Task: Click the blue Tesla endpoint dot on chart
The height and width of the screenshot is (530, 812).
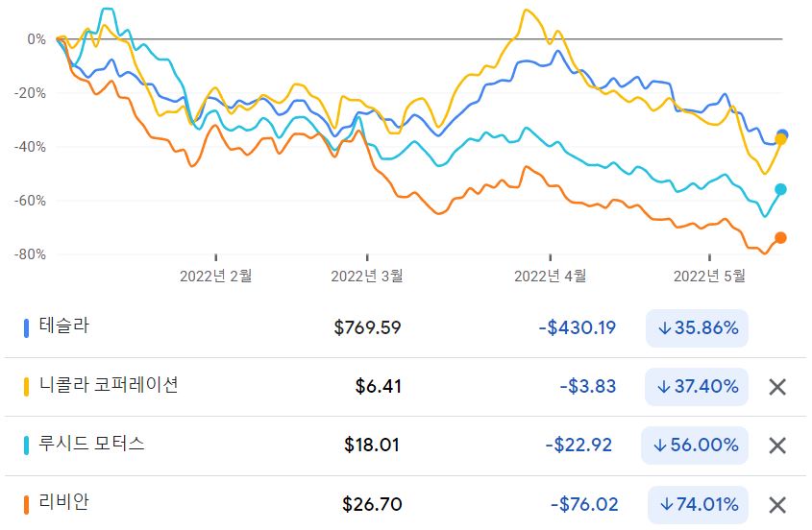Action: point(782,134)
